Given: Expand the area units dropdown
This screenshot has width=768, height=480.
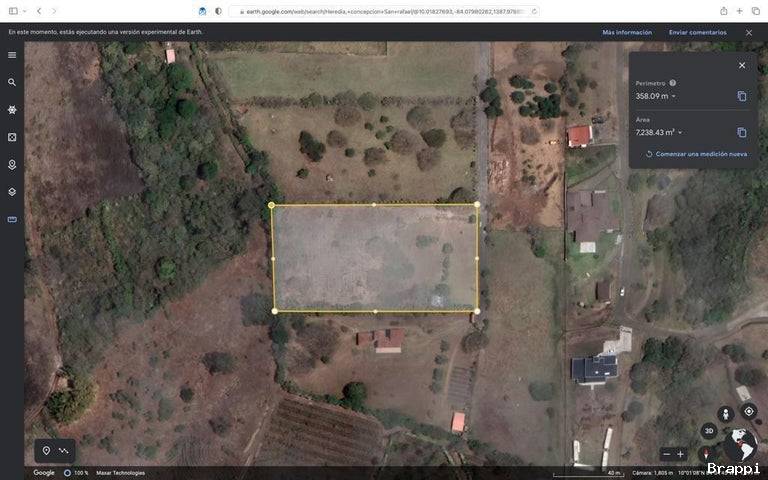Looking at the screenshot, I should point(680,133).
